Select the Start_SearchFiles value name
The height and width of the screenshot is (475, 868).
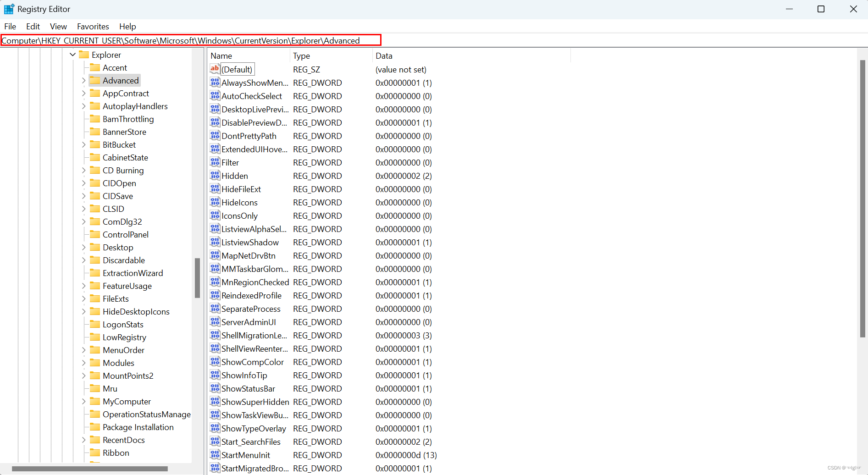(251, 442)
